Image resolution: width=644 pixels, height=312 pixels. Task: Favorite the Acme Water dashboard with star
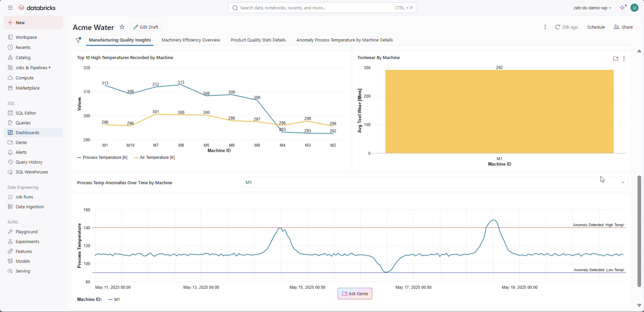122,27
